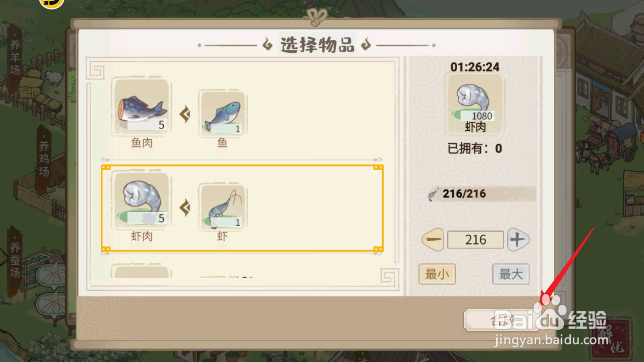Decrease quantity with the minus button
644x362 pixels.
[x=433, y=239]
